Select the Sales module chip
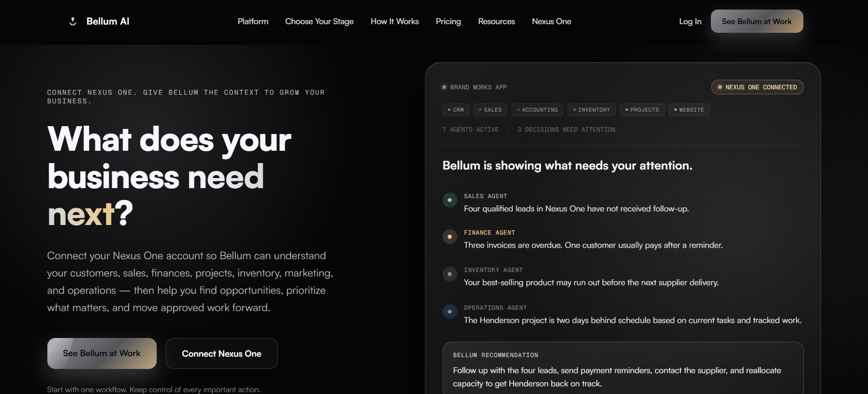This screenshot has width=868, height=394. pos(490,110)
